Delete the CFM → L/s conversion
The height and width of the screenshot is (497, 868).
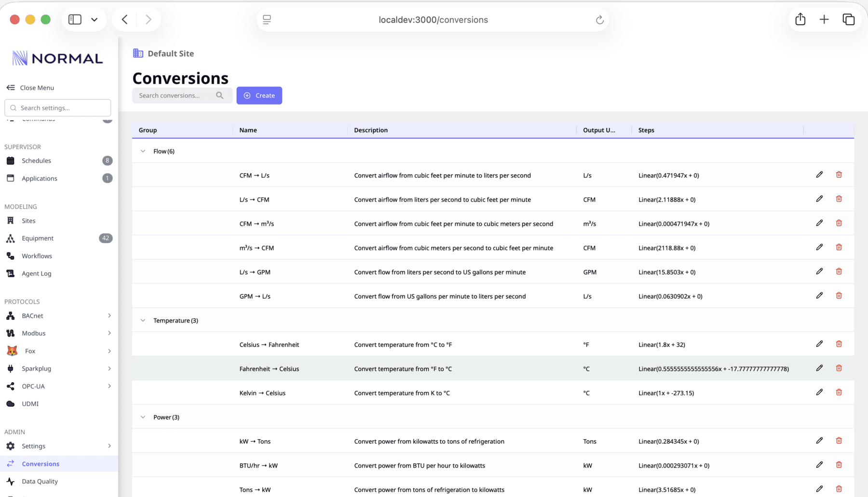click(x=839, y=175)
